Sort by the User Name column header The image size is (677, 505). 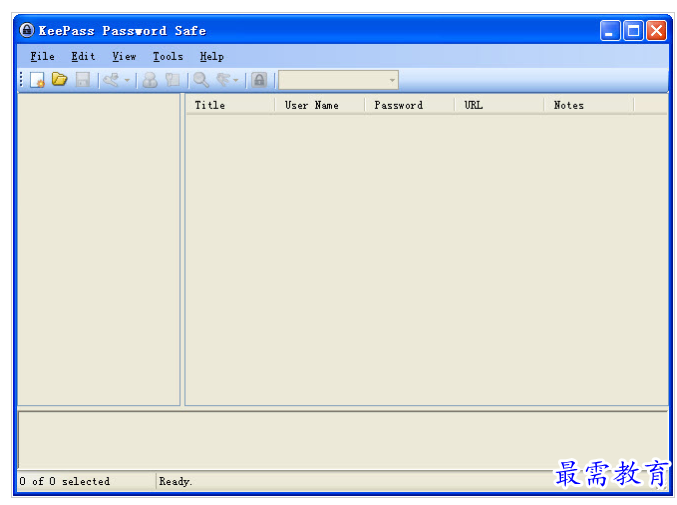click(320, 105)
